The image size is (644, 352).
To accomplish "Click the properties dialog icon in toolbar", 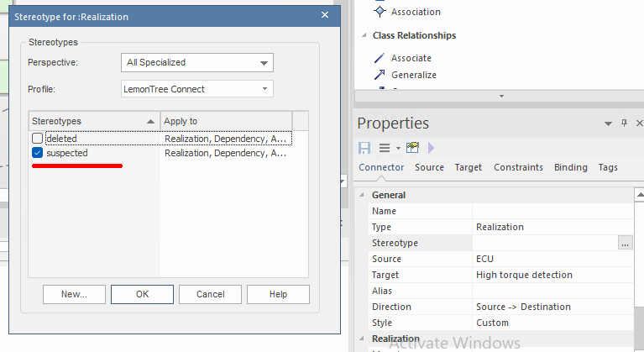I will (412, 148).
